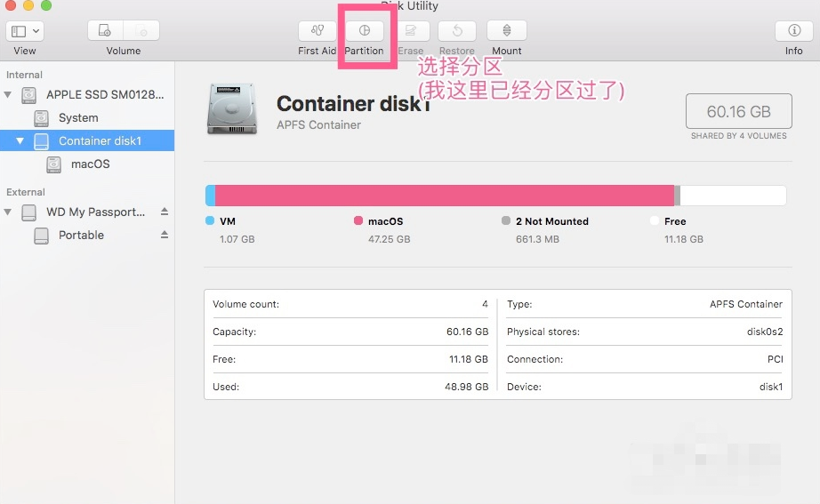Click the white Free space bar segment
Screen dimensions: 820x504
pos(733,196)
